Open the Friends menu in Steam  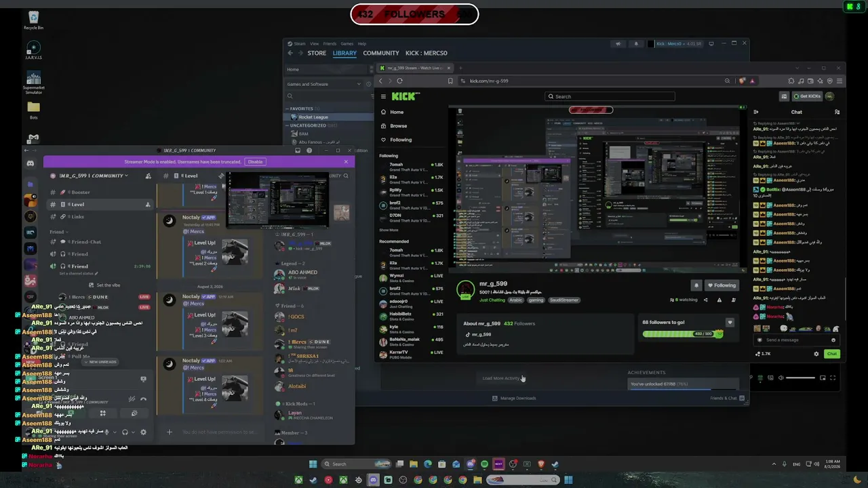coord(330,44)
